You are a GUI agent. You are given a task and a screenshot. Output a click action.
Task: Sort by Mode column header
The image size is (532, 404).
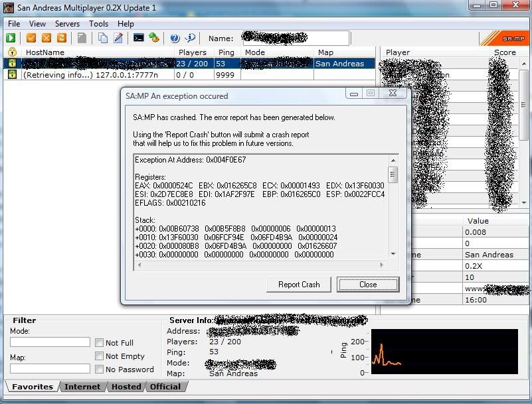click(x=277, y=52)
